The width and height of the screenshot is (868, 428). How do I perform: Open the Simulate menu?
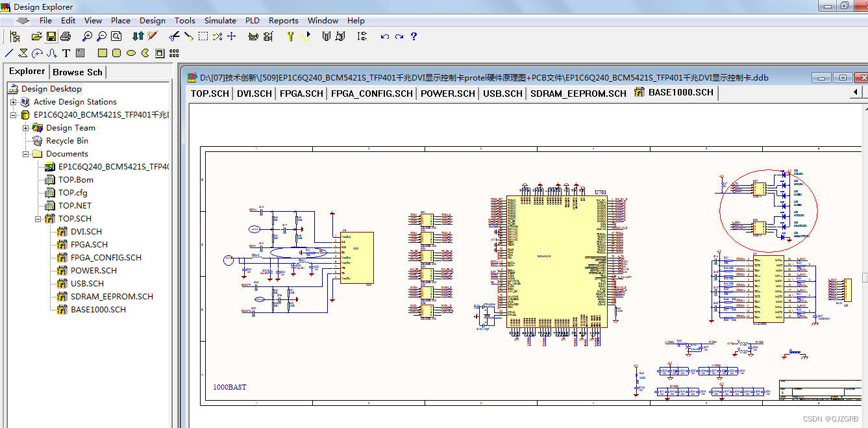pyautogui.click(x=220, y=20)
